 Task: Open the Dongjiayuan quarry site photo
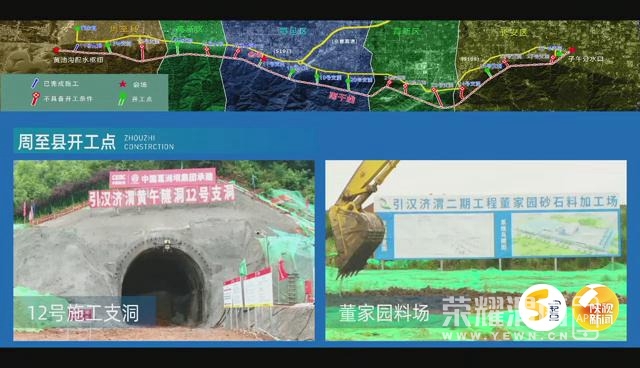pos(476,251)
